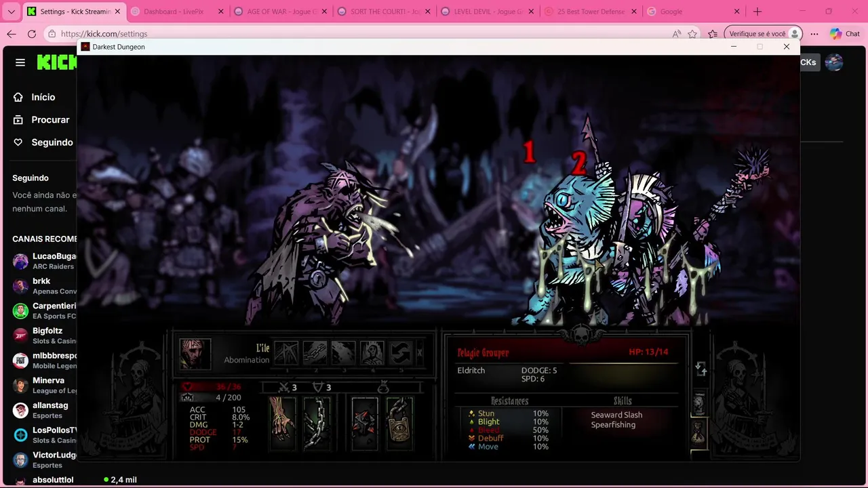Click the spiked red trinket slot
Screen dimensions: 868x488
365,422
